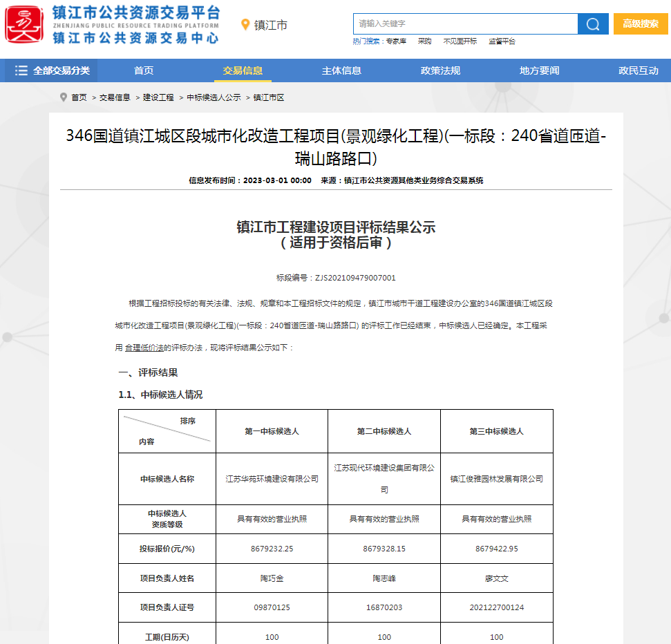Click the row label 投标报价(元/%)

[x=167, y=549]
